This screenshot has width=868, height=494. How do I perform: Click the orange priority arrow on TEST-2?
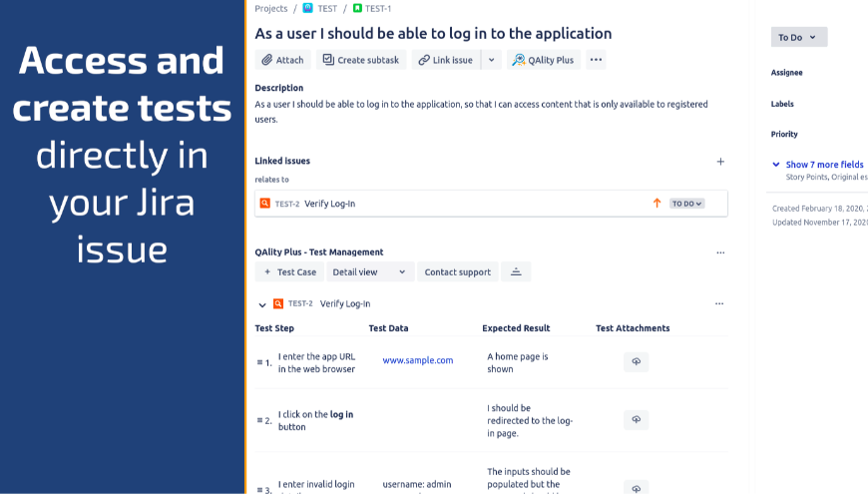click(x=656, y=204)
